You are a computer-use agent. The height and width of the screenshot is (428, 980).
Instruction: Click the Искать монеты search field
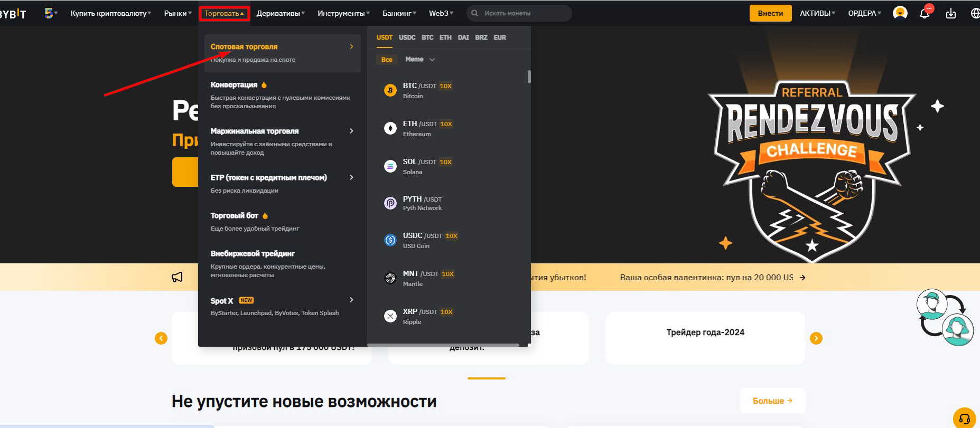tap(519, 13)
